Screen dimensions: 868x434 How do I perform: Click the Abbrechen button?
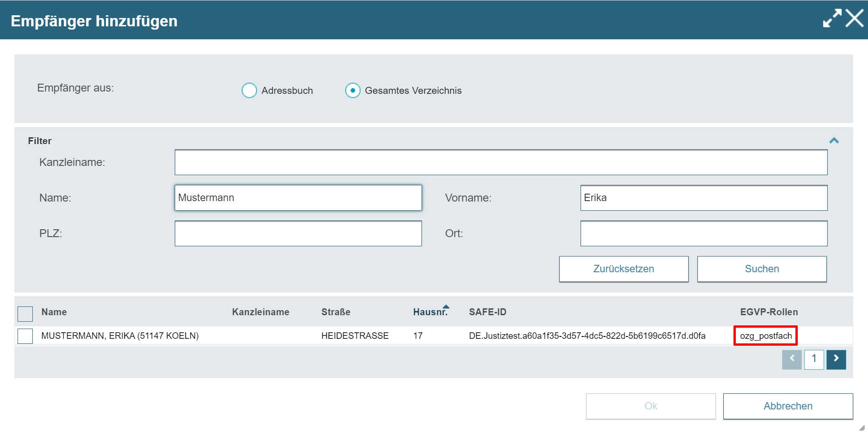coord(788,406)
